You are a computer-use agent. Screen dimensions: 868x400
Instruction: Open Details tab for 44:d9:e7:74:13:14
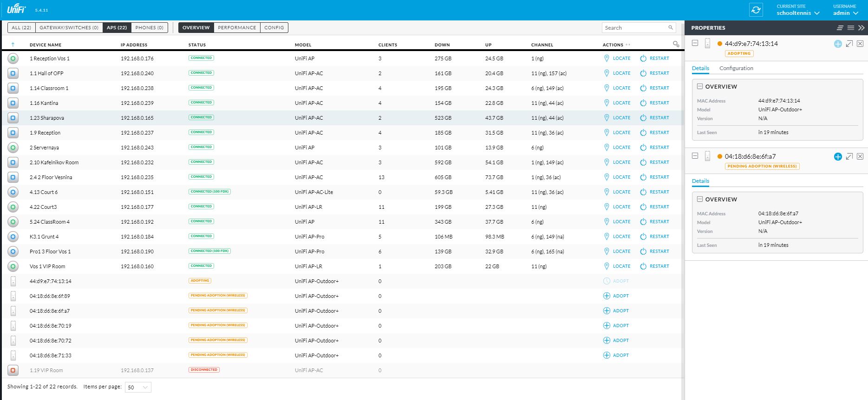click(x=700, y=68)
